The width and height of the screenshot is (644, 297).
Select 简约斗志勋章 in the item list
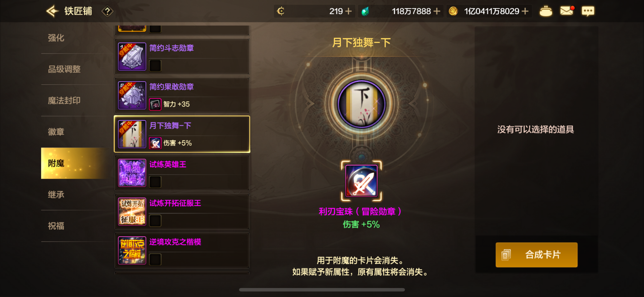coord(182,56)
